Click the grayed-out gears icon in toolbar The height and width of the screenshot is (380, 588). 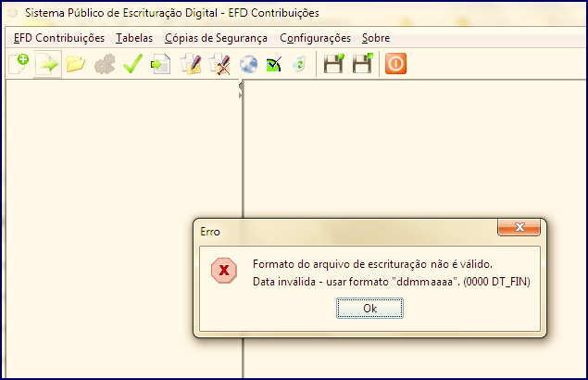coord(105,64)
